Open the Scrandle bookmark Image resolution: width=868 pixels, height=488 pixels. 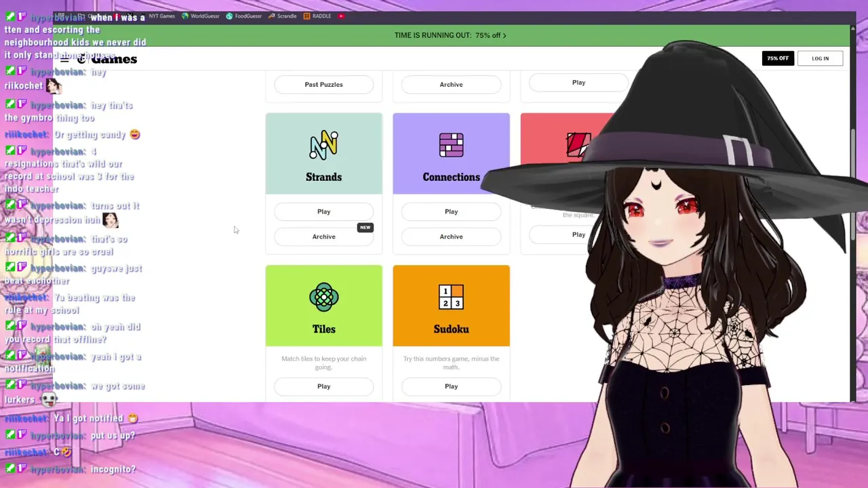tap(283, 16)
